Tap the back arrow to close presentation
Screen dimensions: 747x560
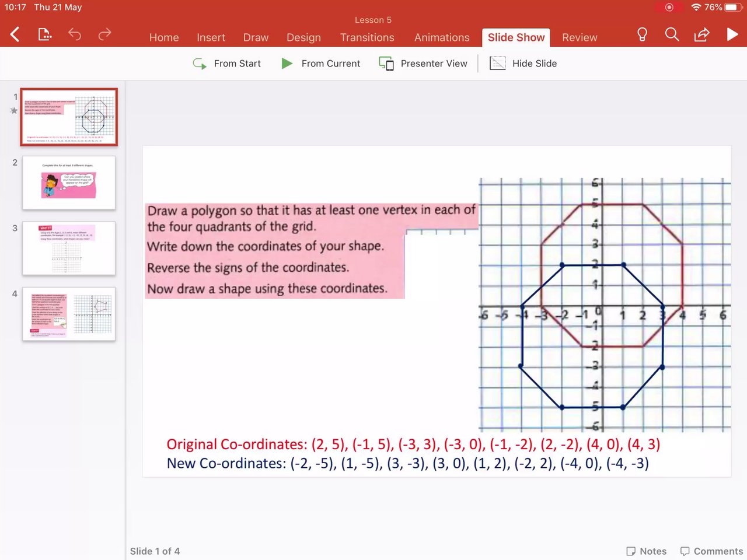pyautogui.click(x=15, y=35)
